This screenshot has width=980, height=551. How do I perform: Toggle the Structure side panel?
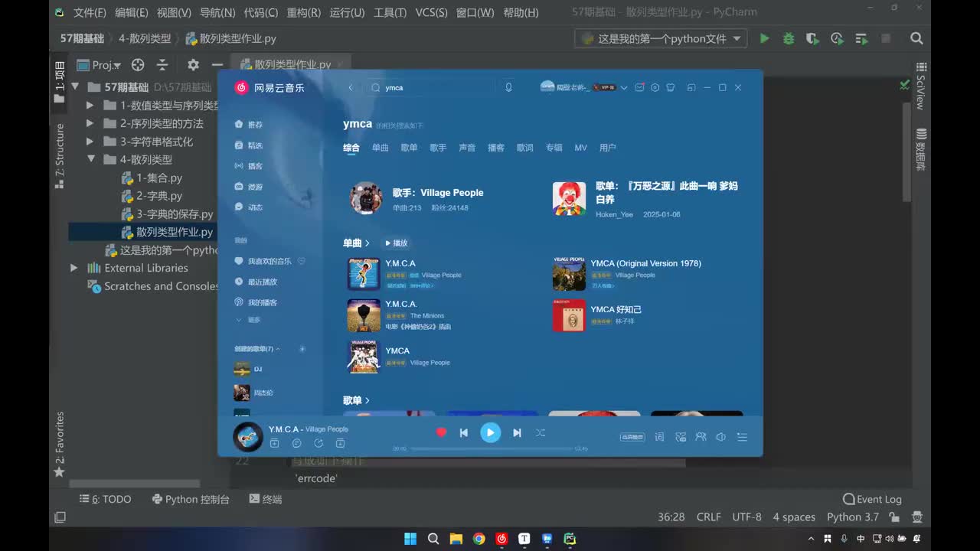60,155
